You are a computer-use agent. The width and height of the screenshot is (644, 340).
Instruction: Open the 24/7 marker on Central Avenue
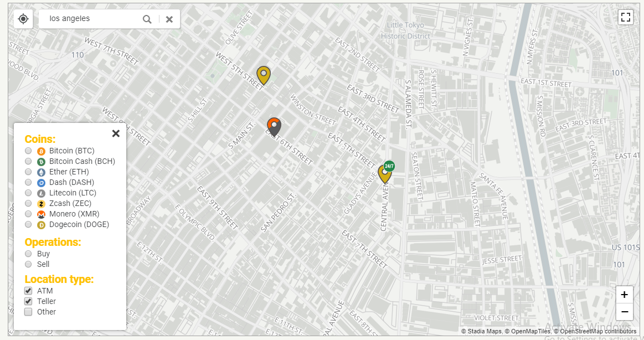pyautogui.click(x=385, y=173)
